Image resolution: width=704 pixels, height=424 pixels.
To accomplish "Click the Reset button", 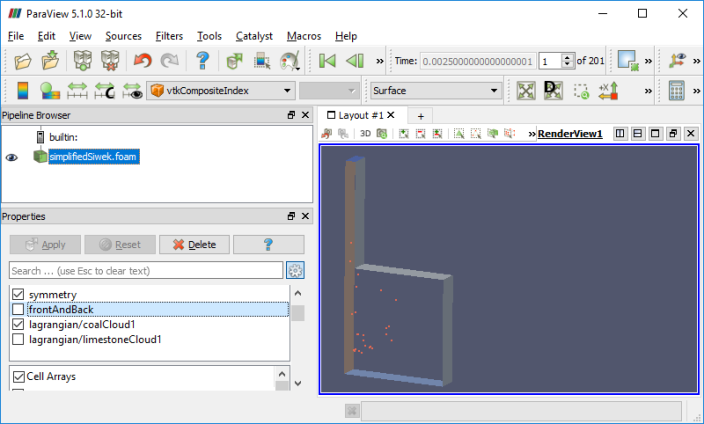I will [120, 244].
